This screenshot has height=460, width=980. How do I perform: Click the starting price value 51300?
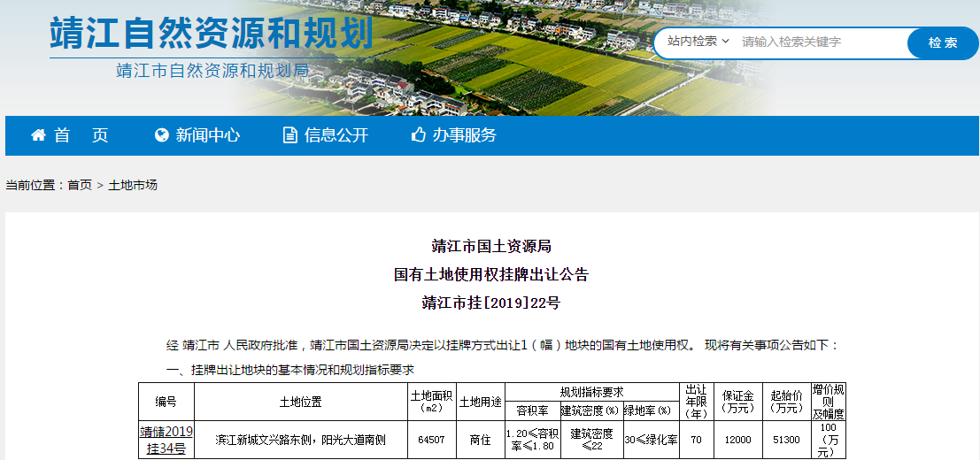click(x=786, y=440)
